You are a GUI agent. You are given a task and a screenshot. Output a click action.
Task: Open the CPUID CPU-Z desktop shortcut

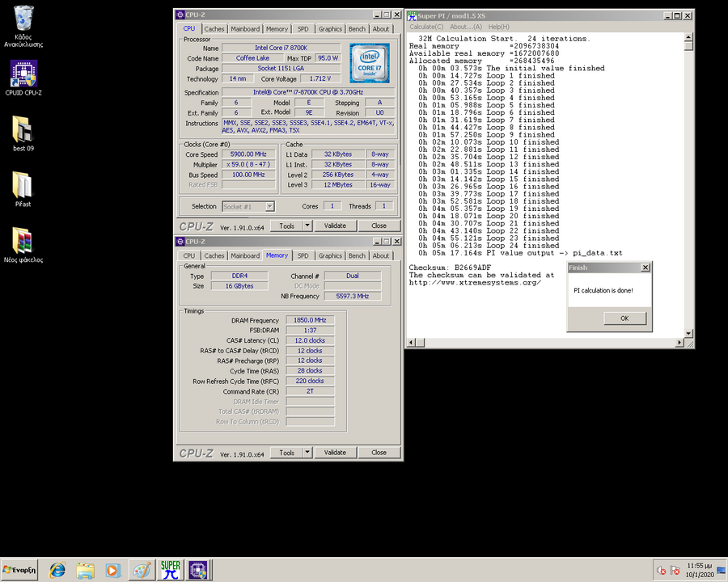click(x=23, y=78)
